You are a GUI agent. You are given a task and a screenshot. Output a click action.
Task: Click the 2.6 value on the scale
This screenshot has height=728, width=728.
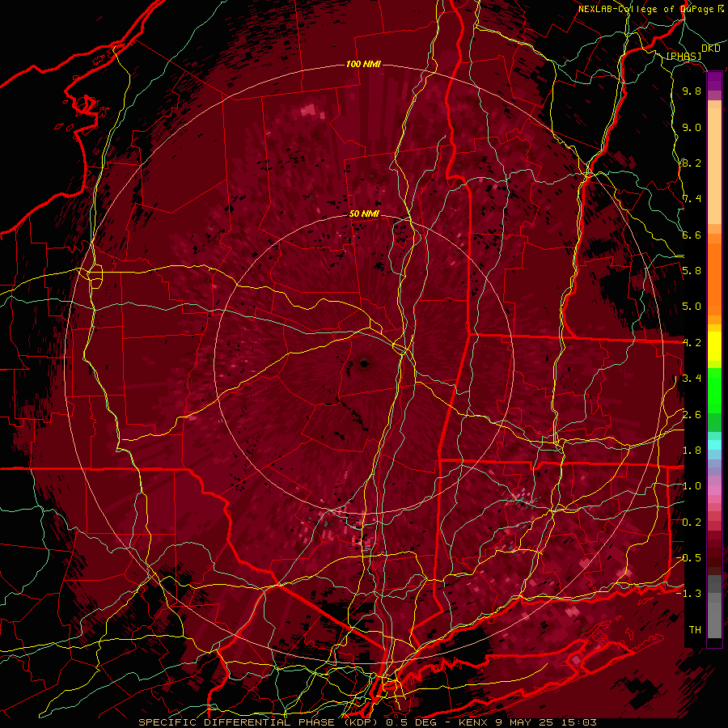coord(692,415)
